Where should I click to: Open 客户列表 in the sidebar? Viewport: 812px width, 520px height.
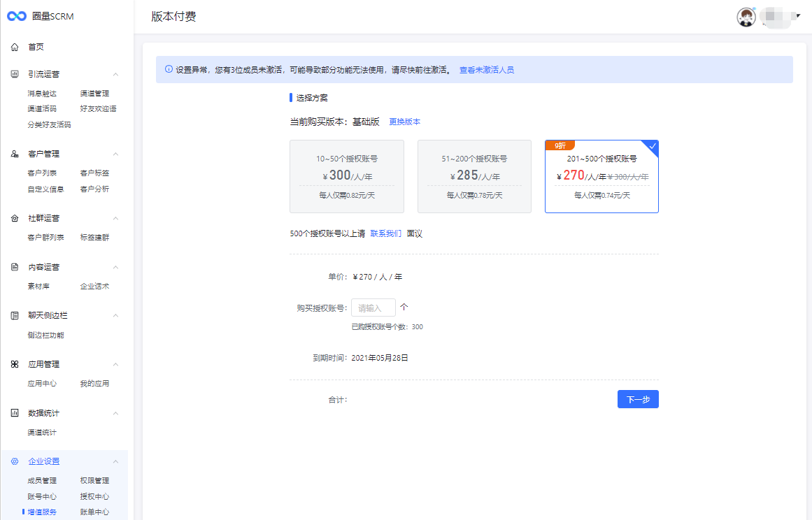tap(42, 173)
